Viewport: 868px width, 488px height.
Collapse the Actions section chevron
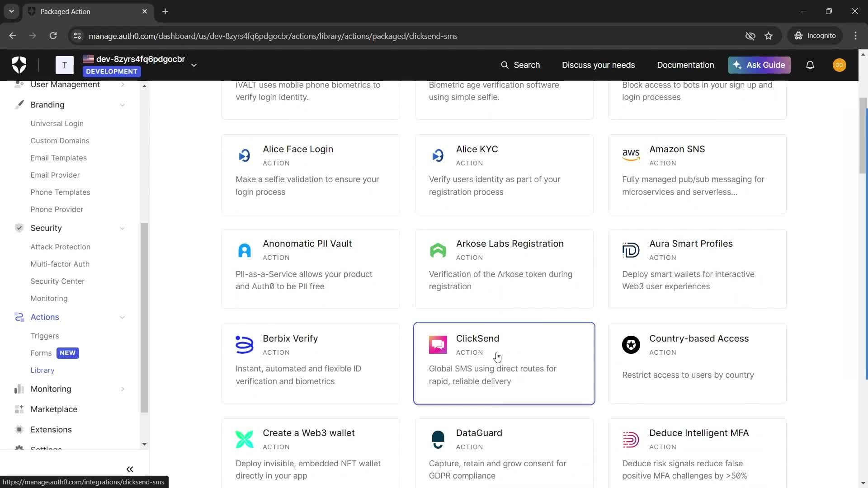point(123,317)
